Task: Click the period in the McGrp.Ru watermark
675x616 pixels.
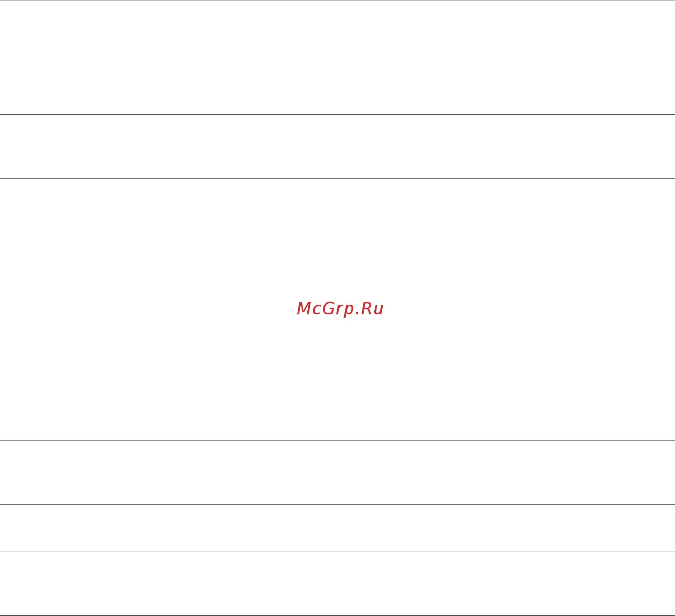Action: coord(356,313)
